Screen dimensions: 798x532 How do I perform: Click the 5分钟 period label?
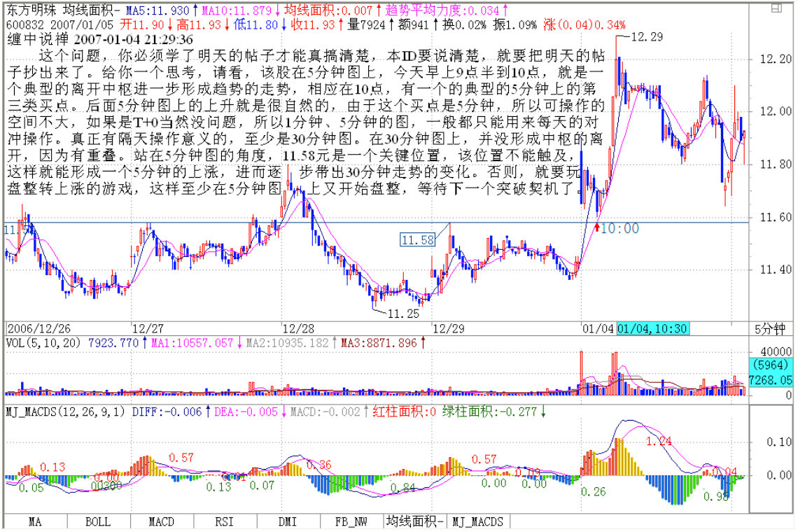click(770, 329)
